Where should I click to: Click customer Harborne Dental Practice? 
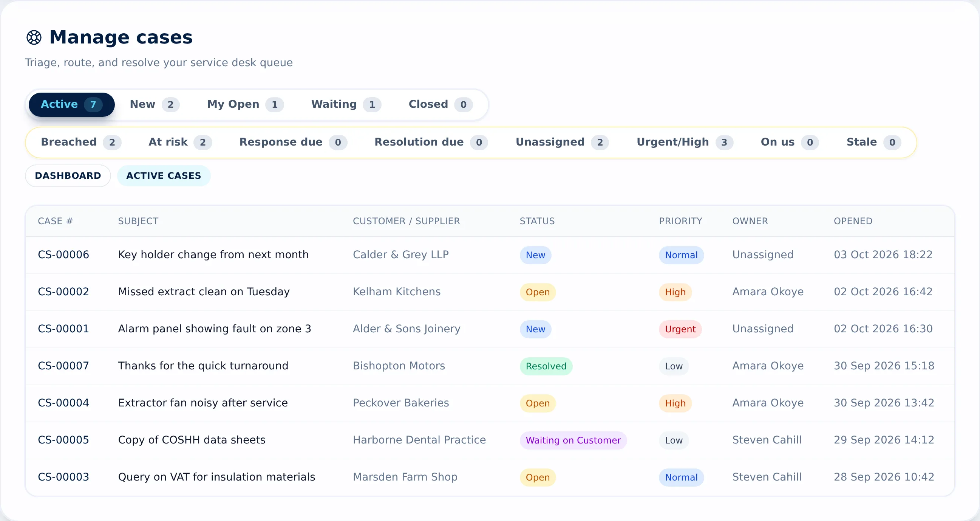(419, 440)
